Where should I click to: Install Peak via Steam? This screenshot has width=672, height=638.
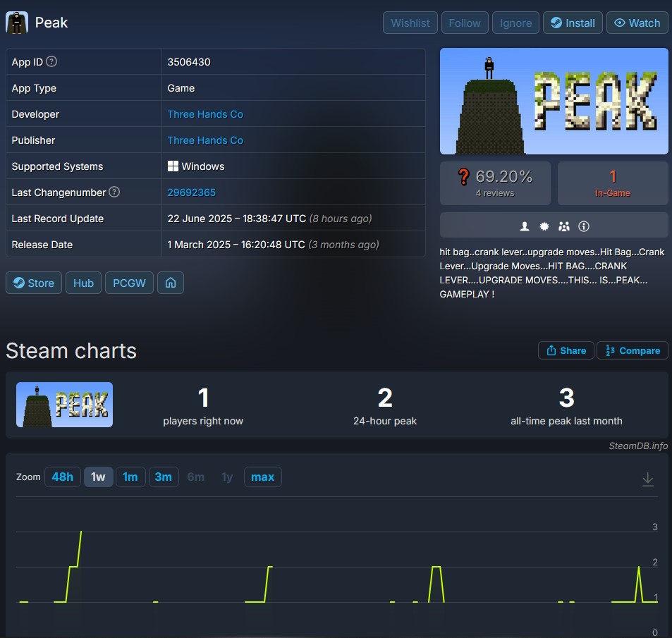(x=573, y=23)
